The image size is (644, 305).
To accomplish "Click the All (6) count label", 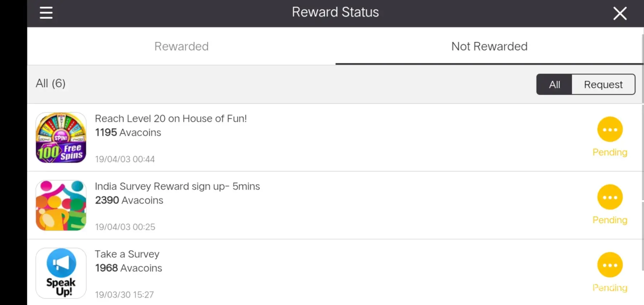I will click(50, 84).
